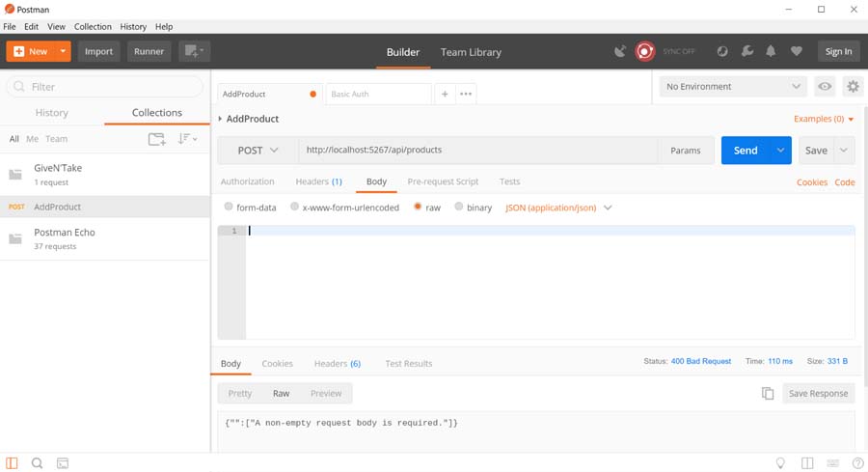Click Save Response button
Image resolution: width=868 pixels, height=472 pixels.
818,394
